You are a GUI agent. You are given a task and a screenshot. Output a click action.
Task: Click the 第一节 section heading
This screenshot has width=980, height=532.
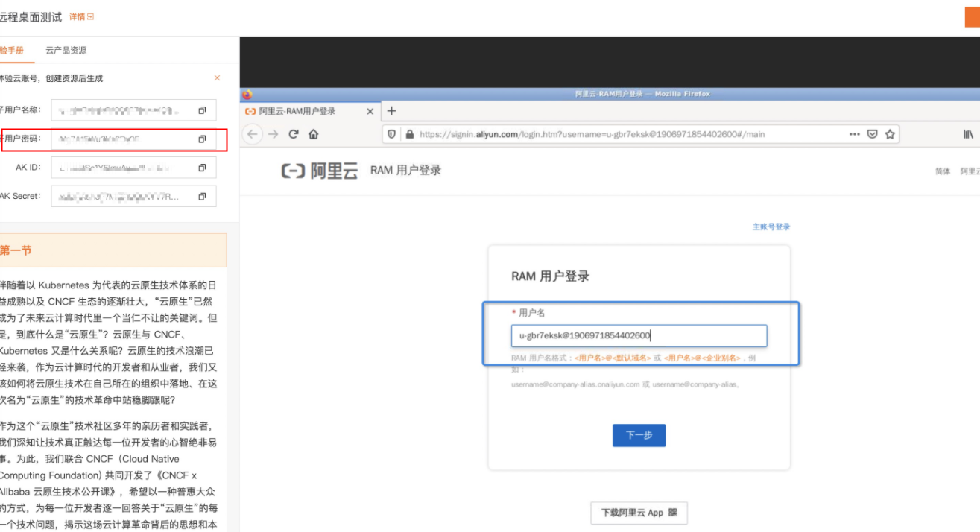tap(16, 250)
